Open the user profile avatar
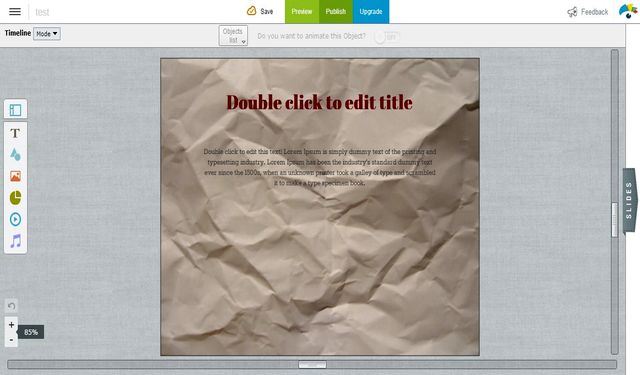This screenshot has height=375, width=640. [627, 11]
